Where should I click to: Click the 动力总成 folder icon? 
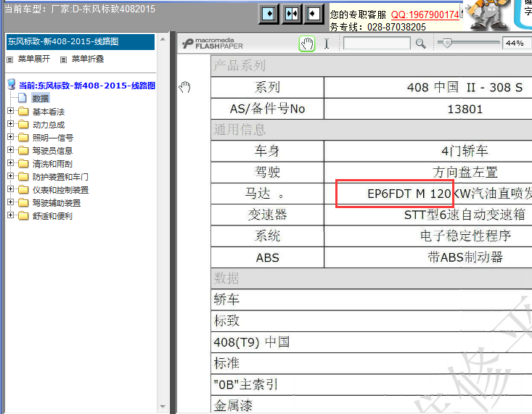click(23, 125)
